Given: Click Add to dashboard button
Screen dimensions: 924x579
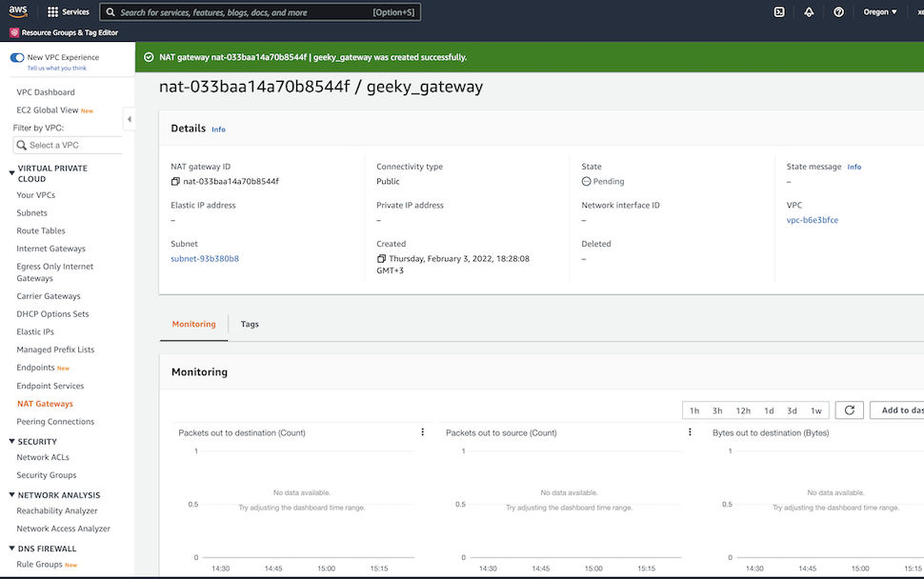Looking at the screenshot, I should pyautogui.click(x=897, y=410).
